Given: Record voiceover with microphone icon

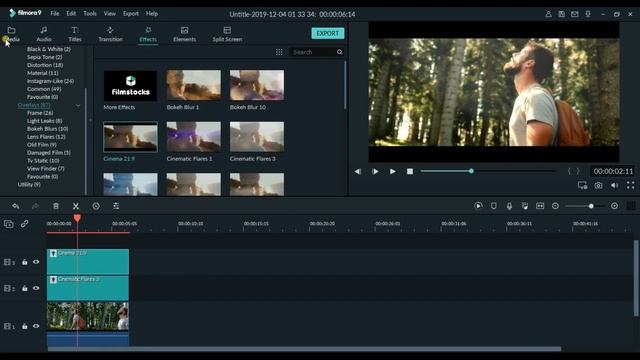Looking at the screenshot, I should (x=509, y=206).
